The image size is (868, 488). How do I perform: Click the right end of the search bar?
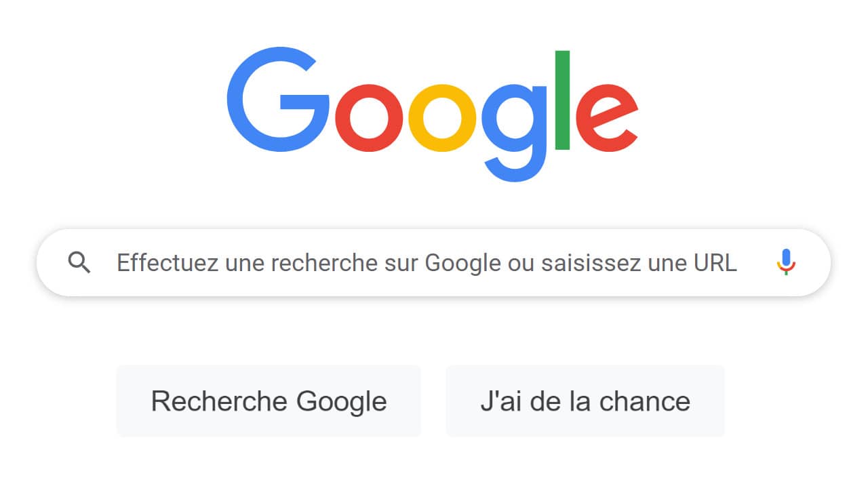[821, 263]
